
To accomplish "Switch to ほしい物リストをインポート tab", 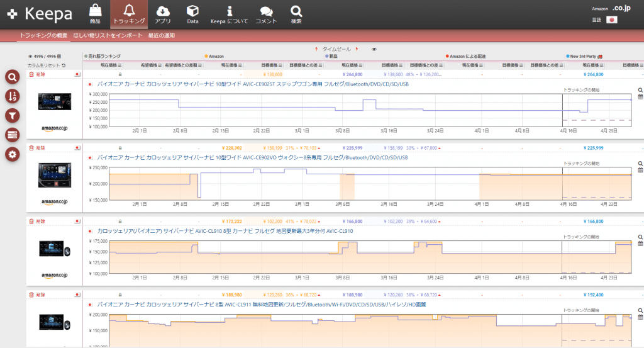I will point(108,35).
